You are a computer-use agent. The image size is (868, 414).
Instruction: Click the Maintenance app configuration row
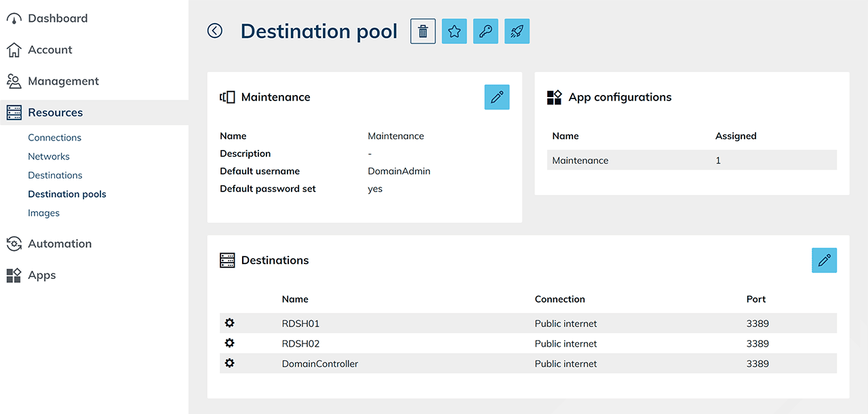click(x=692, y=160)
